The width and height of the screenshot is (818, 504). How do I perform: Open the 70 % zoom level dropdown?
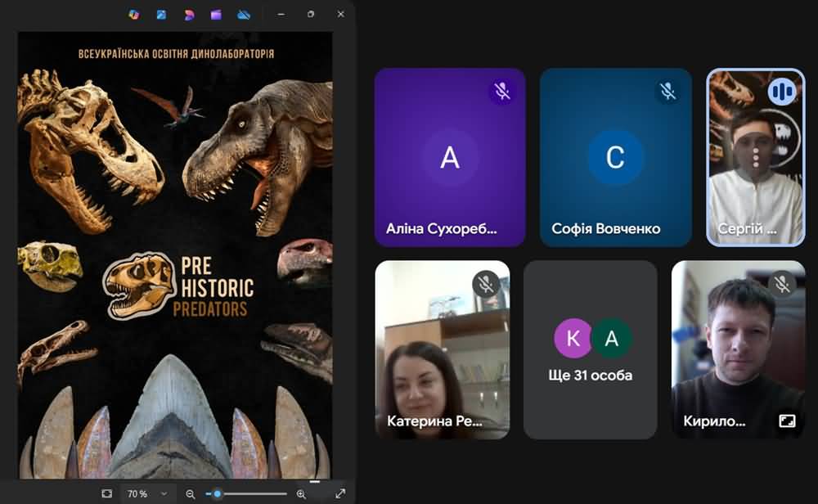[x=147, y=493]
